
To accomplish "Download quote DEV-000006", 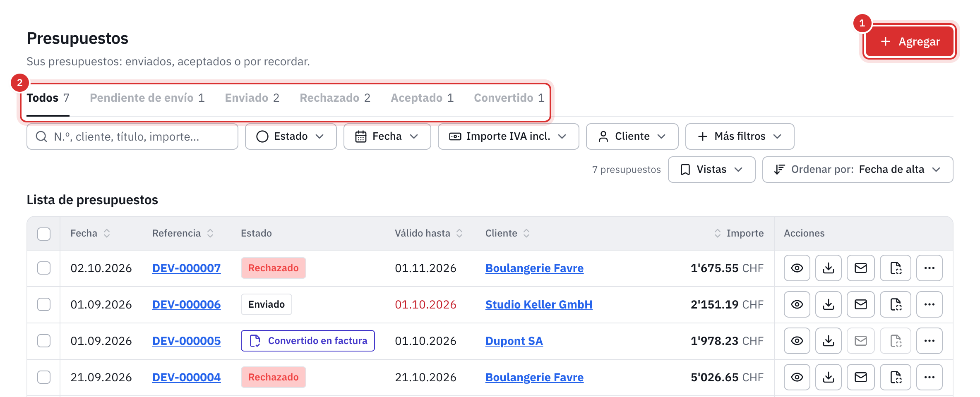I will click(x=828, y=304).
